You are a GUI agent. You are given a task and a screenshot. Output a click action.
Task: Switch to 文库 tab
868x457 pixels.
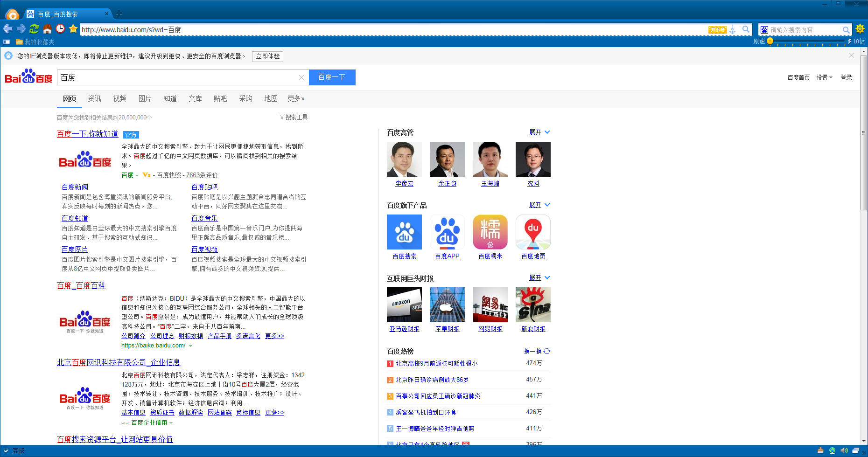195,98
